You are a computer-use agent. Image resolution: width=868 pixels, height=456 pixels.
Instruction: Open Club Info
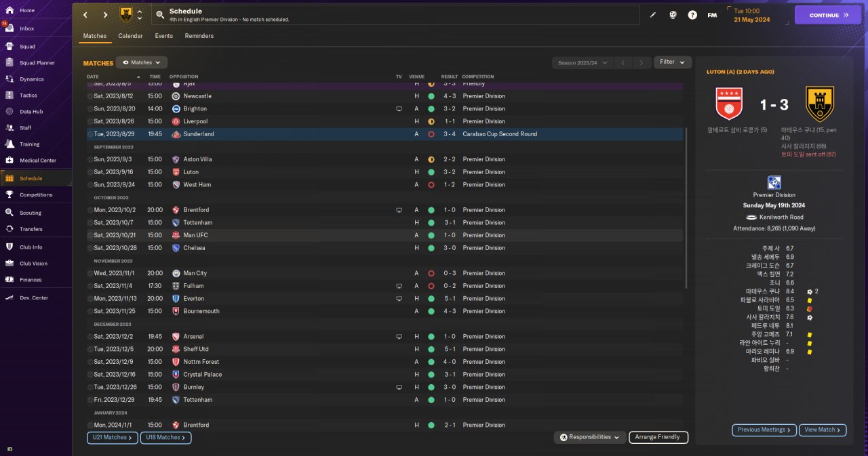click(x=31, y=247)
